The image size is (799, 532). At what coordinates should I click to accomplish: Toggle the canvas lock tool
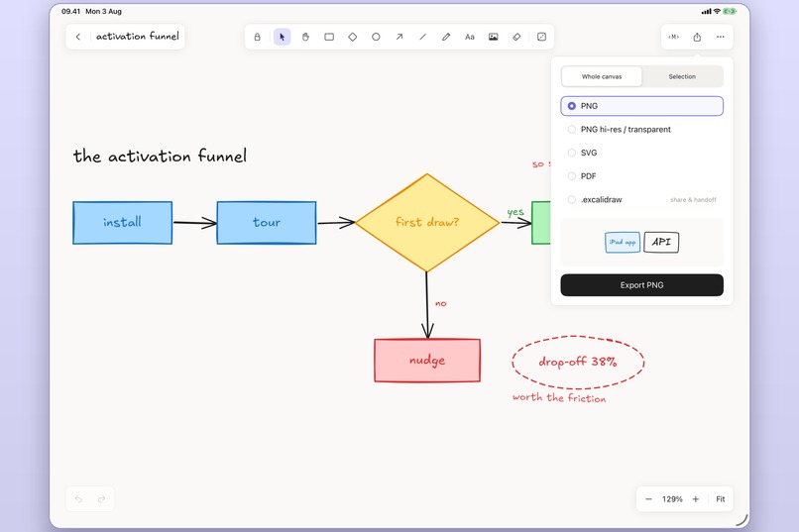(258, 37)
